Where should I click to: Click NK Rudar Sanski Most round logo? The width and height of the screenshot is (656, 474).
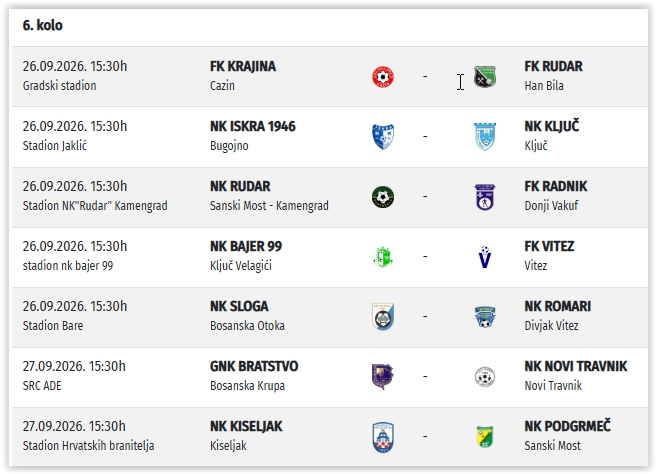(383, 197)
